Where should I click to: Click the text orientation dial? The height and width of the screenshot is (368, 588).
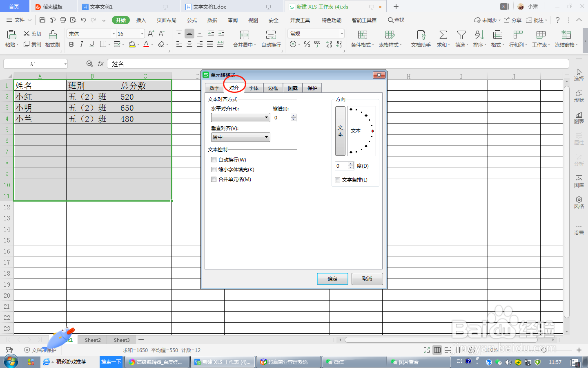[x=362, y=131]
